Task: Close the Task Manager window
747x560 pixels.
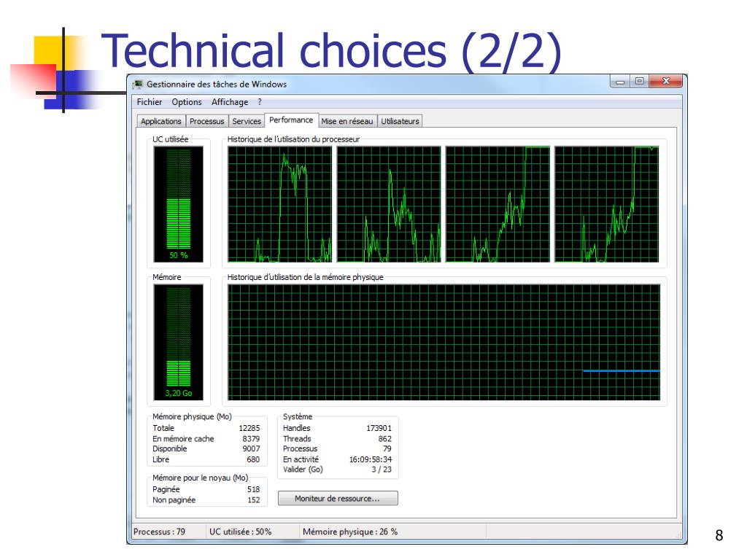Action: pyautogui.click(x=666, y=82)
